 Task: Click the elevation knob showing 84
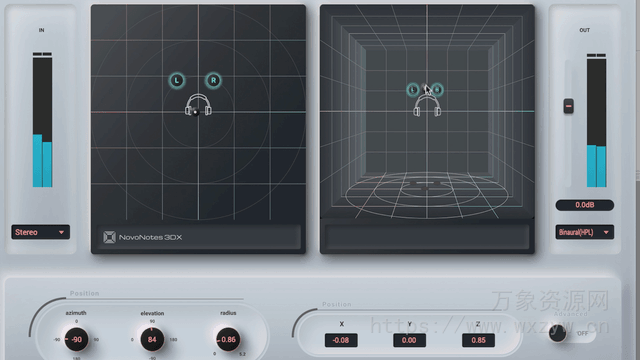(152, 339)
